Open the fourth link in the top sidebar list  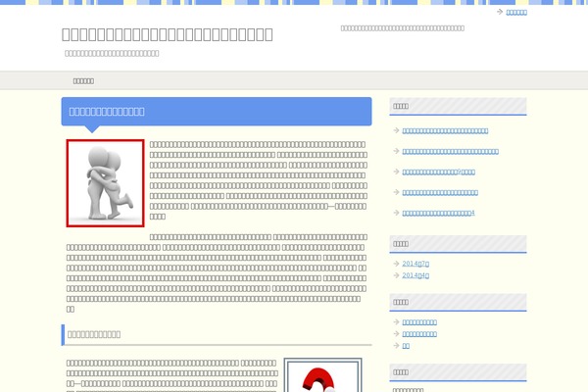440,193
